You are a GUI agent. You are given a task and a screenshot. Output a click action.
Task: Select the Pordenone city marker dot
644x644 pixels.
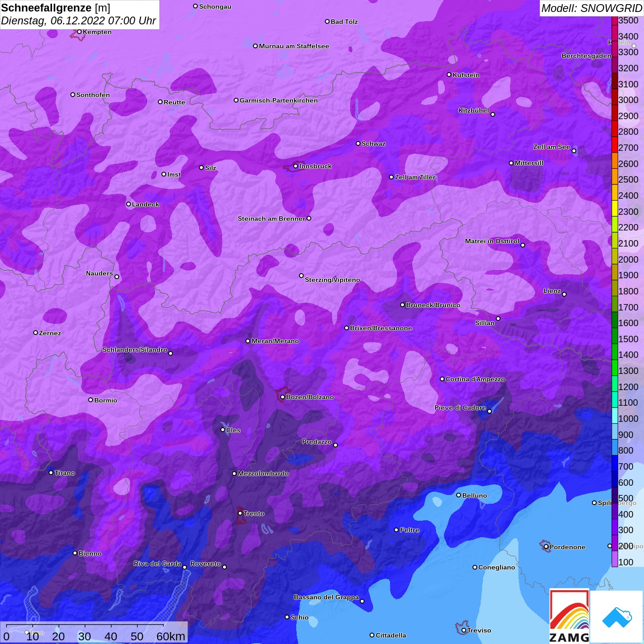[546, 547]
